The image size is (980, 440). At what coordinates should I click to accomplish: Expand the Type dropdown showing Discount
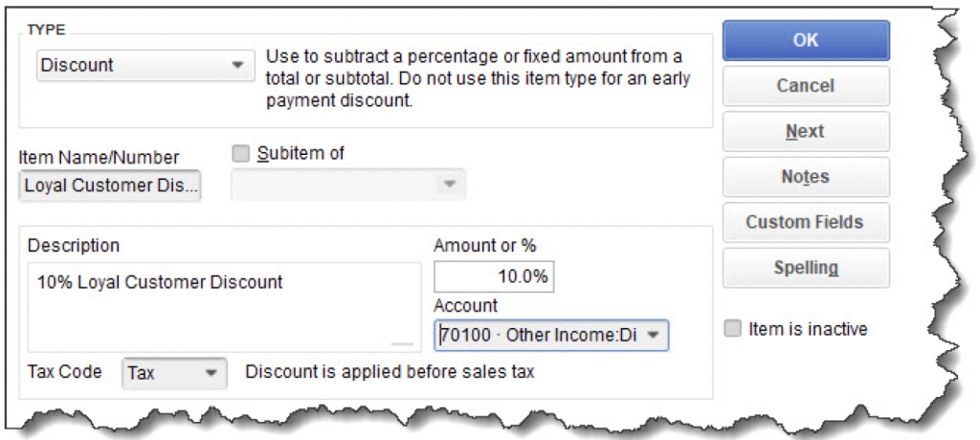tap(145, 65)
